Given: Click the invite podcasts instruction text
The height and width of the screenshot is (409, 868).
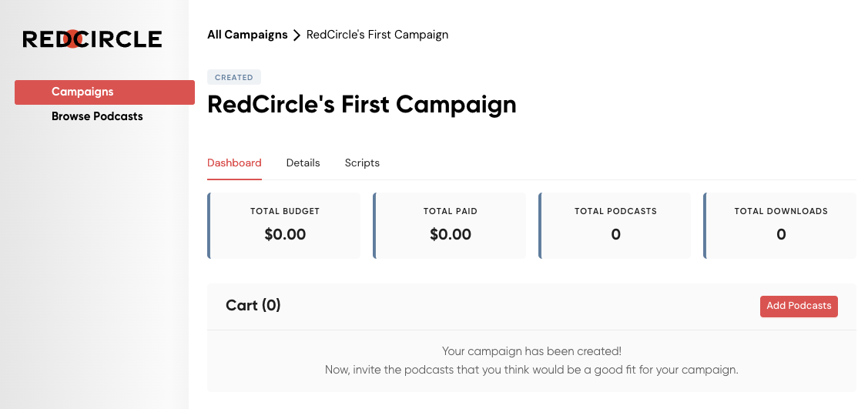Looking at the screenshot, I should (x=531, y=370).
